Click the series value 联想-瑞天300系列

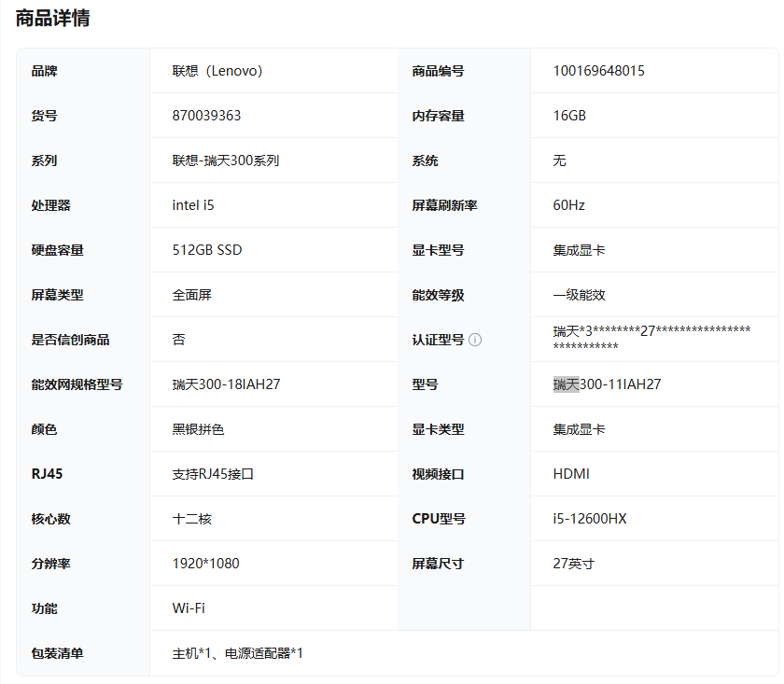coord(226,161)
